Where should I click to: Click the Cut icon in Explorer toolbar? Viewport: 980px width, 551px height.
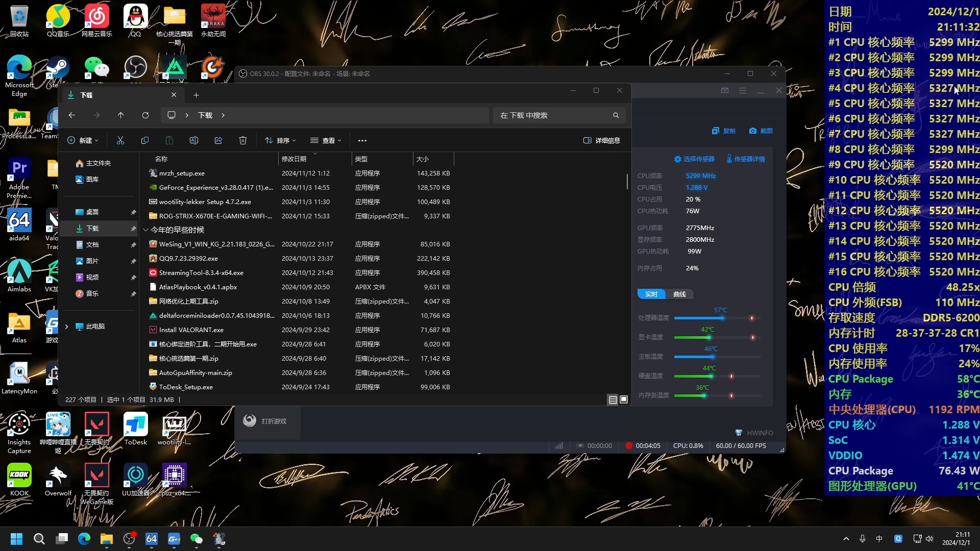tap(120, 140)
